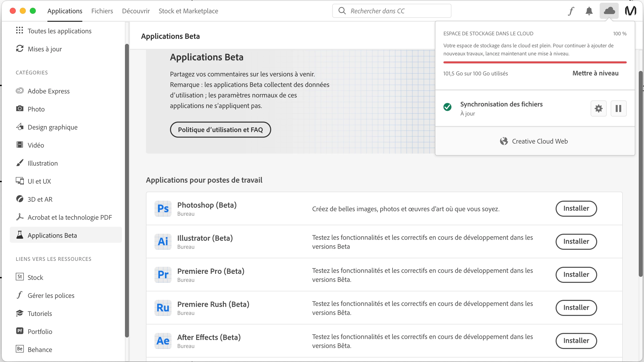Switch to the Fichiers tab
Image resolution: width=644 pixels, height=362 pixels.
(102, 11)
